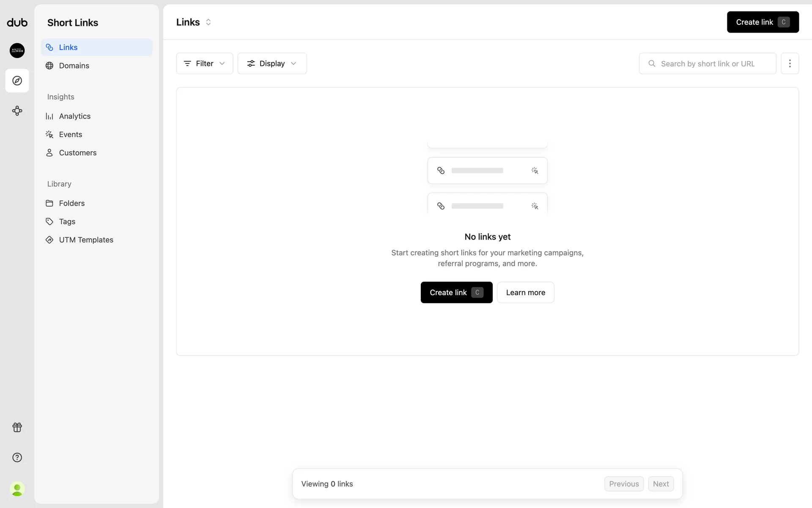This screenshot has height=508, width=812.
Task: Open the green user profile avatar
Action: tap(17, 489)
